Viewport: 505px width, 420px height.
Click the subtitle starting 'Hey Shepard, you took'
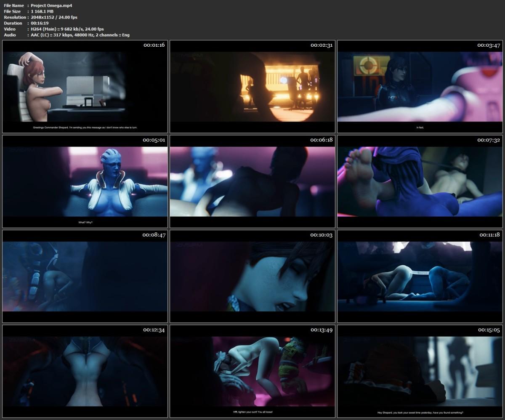(420, 412)
